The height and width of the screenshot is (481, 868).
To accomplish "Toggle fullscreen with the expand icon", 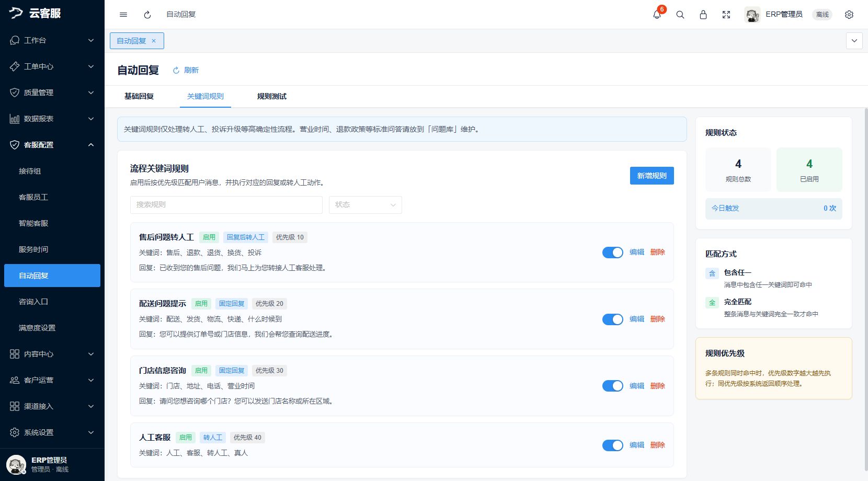I will [726, 15].
